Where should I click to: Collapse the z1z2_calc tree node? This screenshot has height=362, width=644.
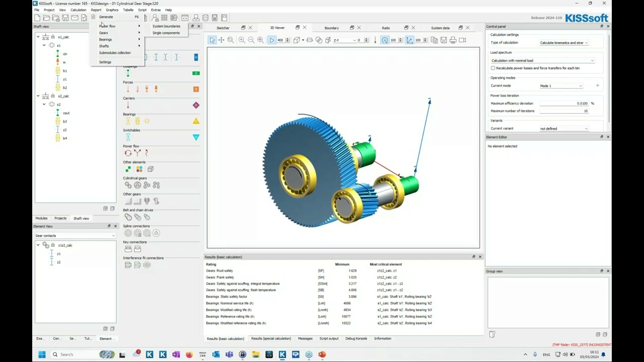click(x=38, y=245)
